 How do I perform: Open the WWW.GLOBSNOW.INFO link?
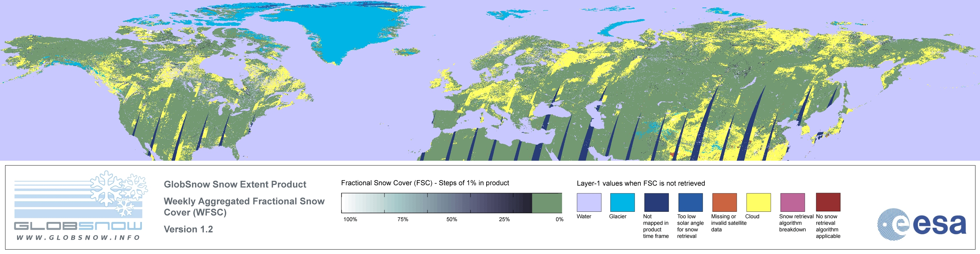(x=78, y=238)
